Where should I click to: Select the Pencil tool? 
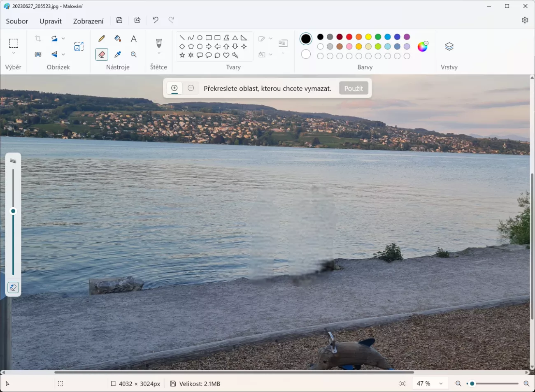tap(102, 39)
